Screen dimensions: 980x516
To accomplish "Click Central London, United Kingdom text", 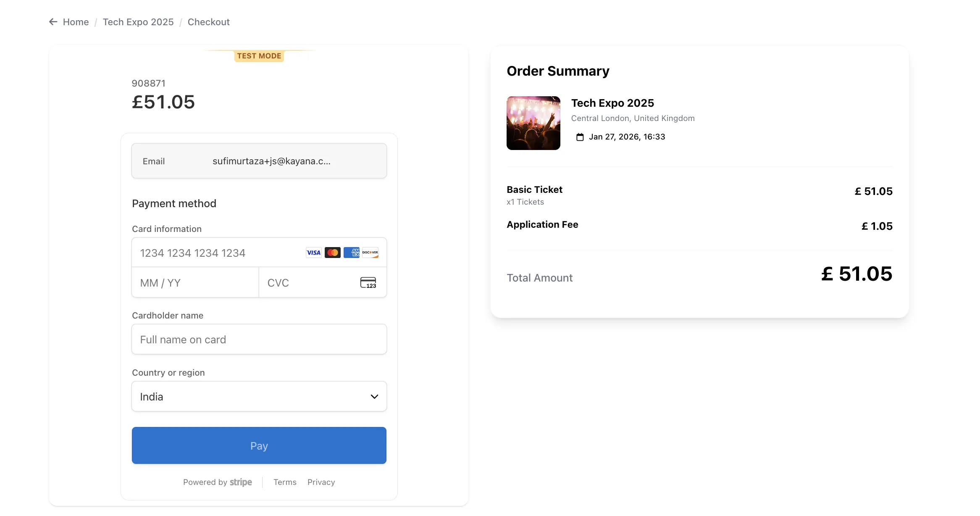I will (x=633, y=118).
